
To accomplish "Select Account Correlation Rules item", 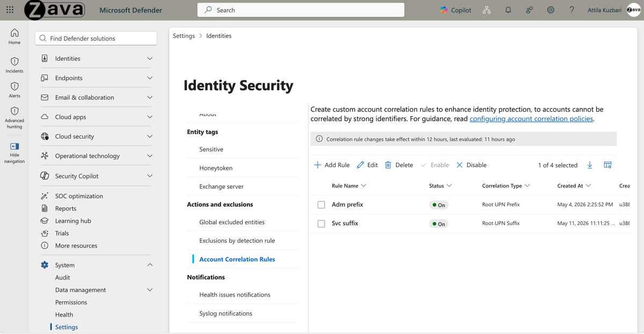I will [242, 259].
